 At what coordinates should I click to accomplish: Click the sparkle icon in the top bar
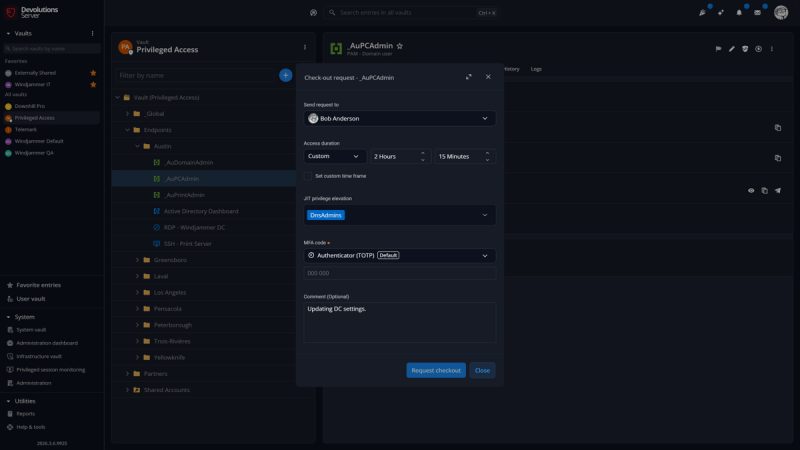point(720,13)
